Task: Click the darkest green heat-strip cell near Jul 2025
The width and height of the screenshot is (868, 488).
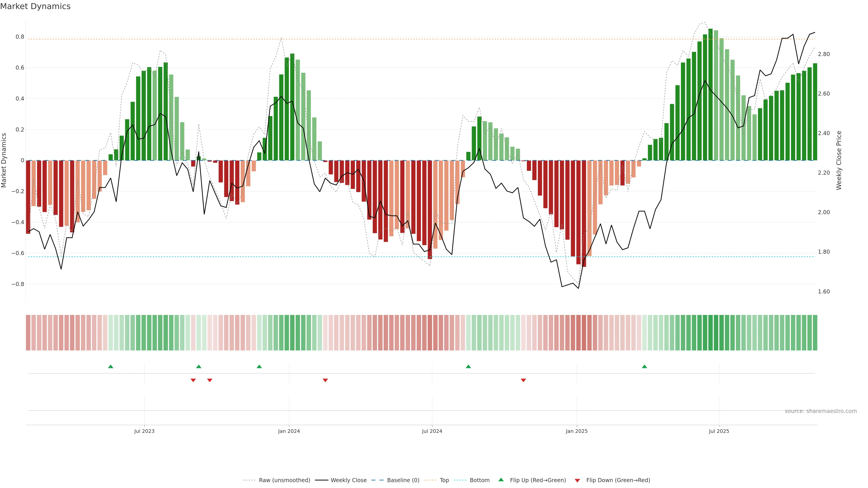Action: [x=710, y=333]
